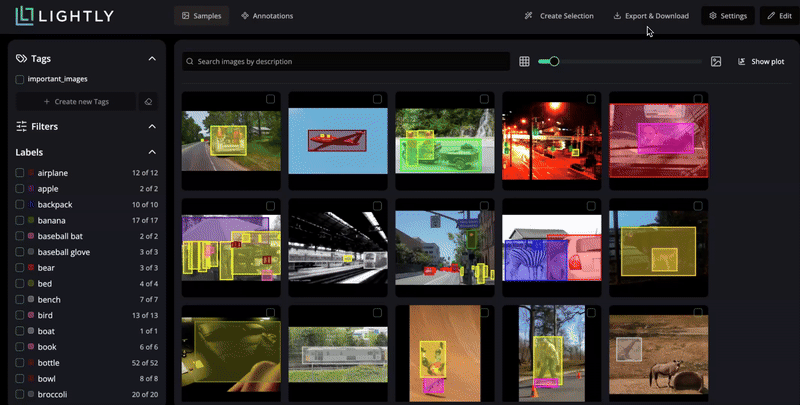Click the book label color icon
800x405 pixels.
click(x=31, y=347)
